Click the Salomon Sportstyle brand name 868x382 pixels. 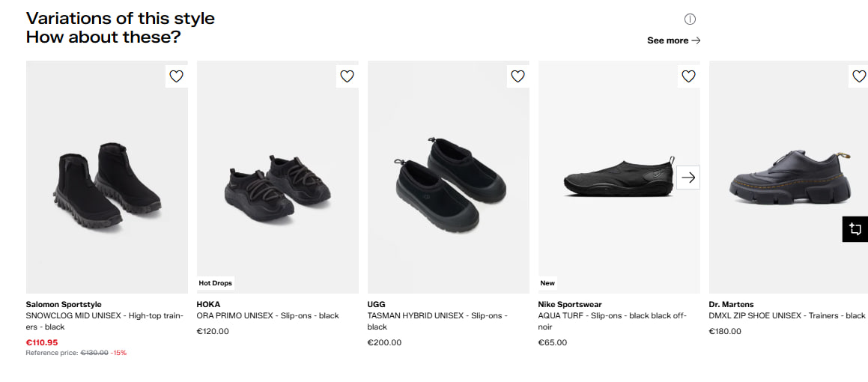[x=64, y=305]
